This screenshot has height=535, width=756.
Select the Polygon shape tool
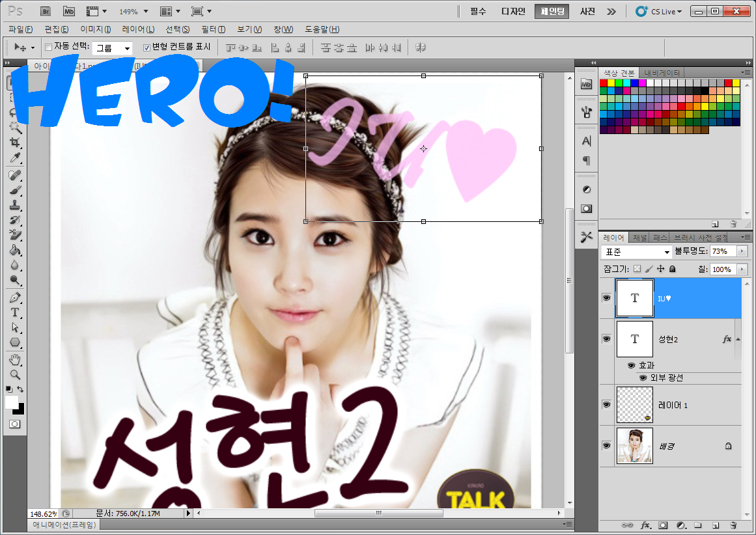click(15, 342)
